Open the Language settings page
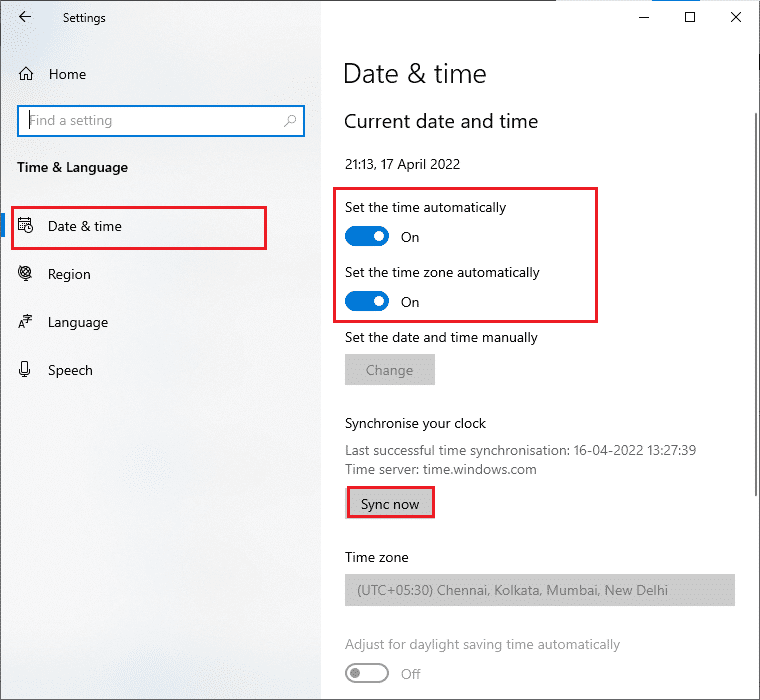The height and width of the screenshot is (700, 760). coord(77,322)
